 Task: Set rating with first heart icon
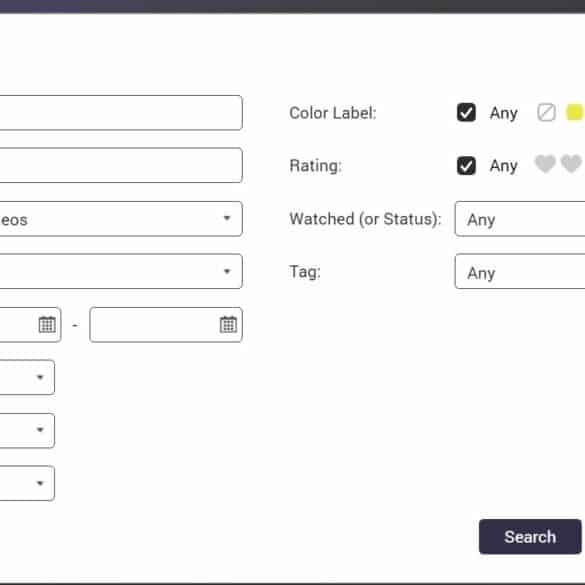[545, 164]
